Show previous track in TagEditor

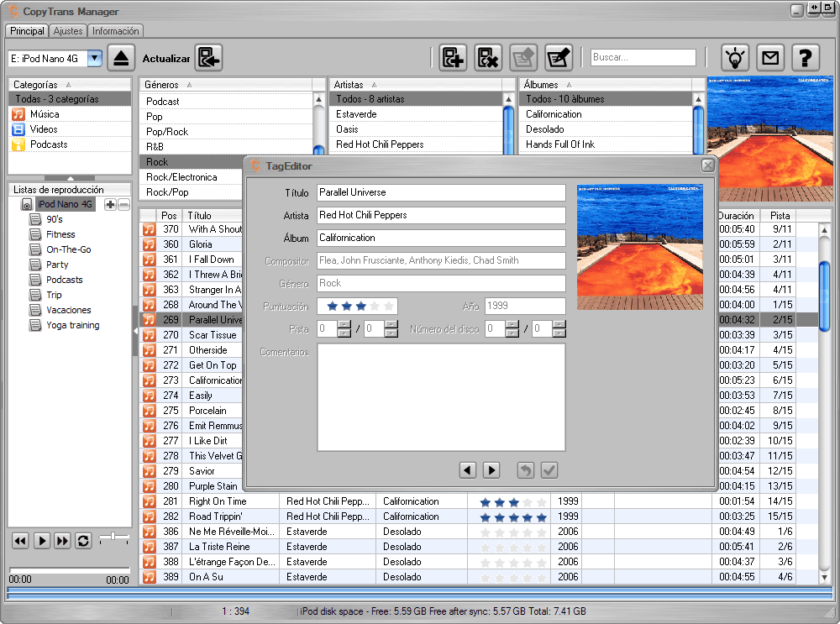(x=468, y=470)
